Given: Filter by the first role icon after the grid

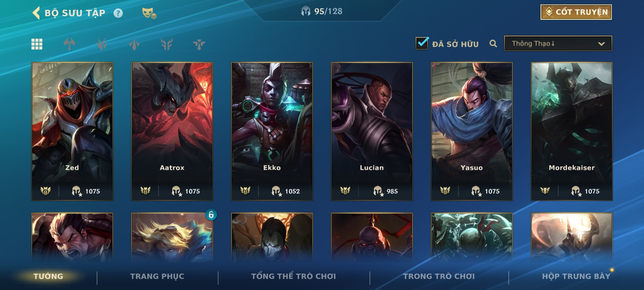Looking at the screenshot, I should (x=69, y=44).
